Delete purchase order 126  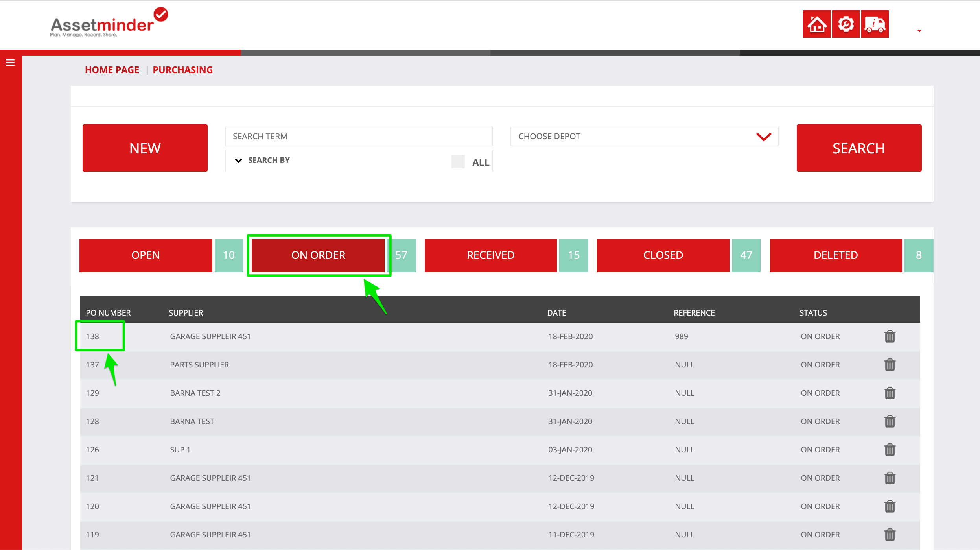click(890, 450)
